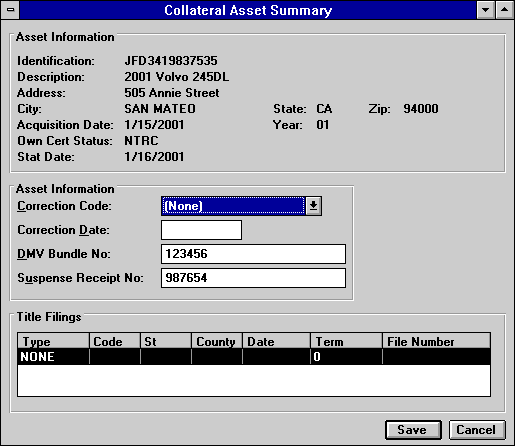Open the window system menu box
The height and width of the screenshot is (446, 515).
coord(10,10)
